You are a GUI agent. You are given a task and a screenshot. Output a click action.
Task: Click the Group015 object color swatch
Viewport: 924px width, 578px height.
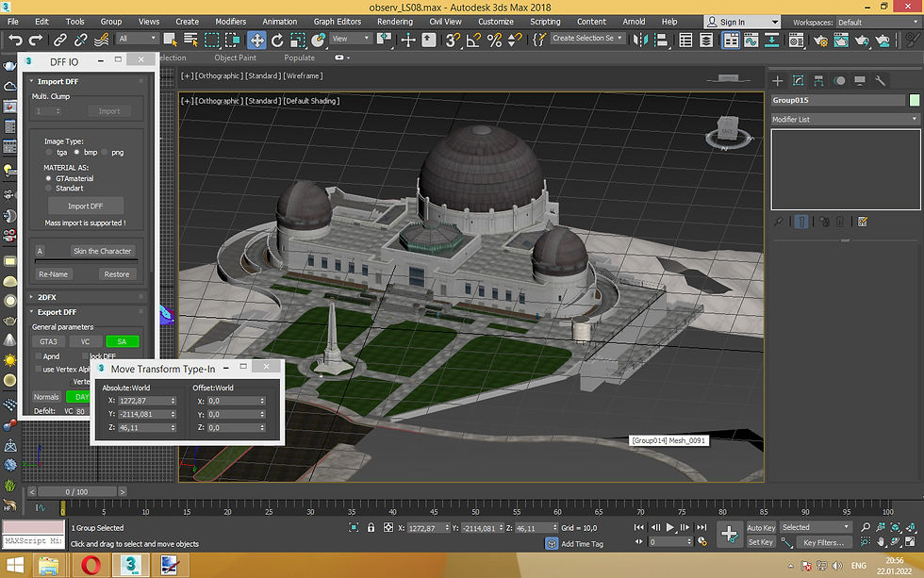(915, 100)
